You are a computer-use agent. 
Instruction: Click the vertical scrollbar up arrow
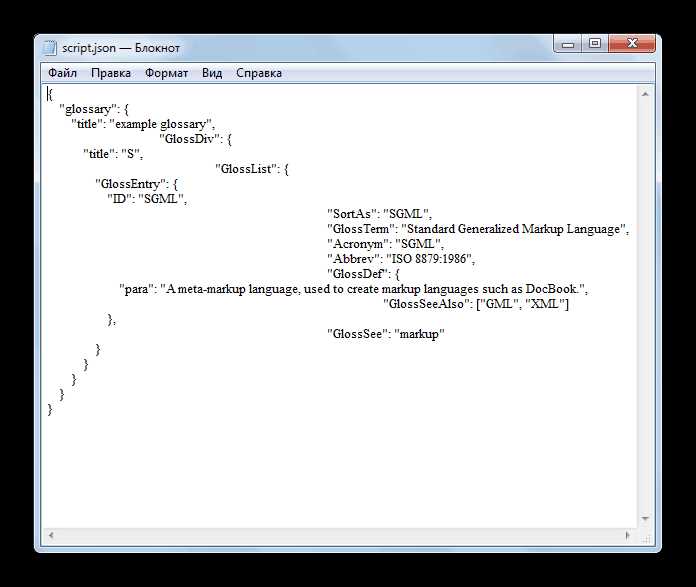click(645, 94)
